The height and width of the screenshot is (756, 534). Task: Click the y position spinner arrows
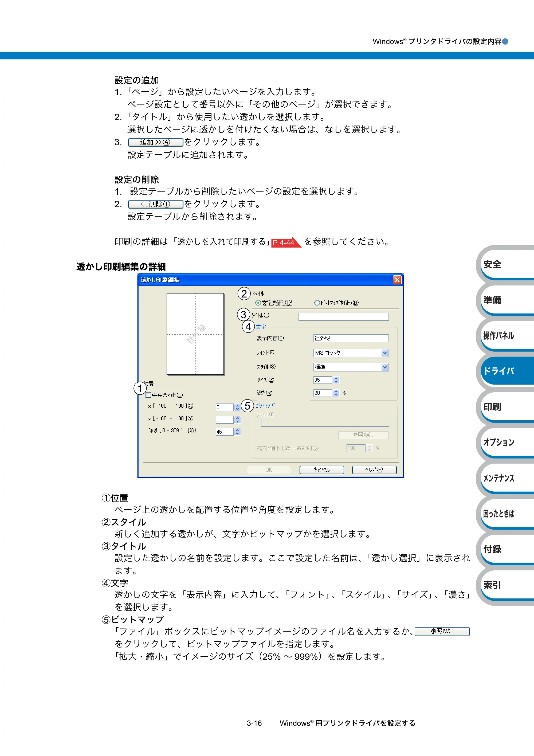[x=237, y=420]
